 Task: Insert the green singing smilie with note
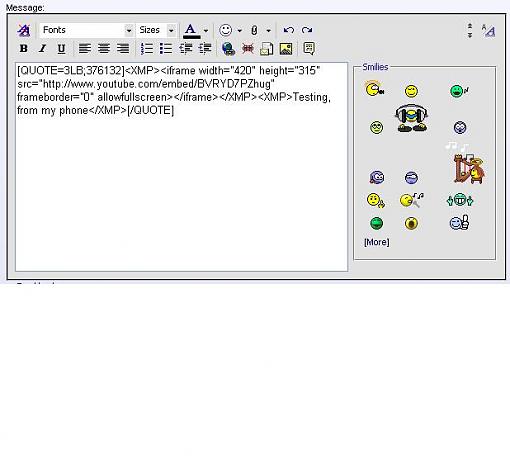(459, 91)
